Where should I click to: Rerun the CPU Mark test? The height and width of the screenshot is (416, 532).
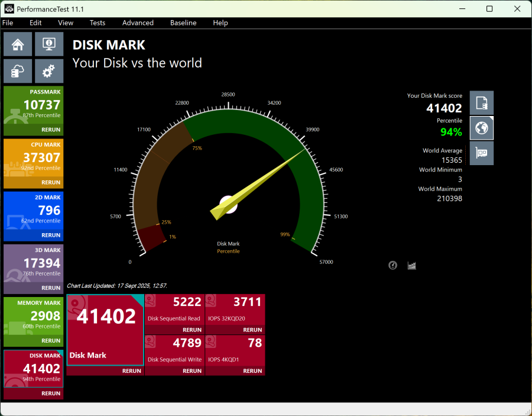[51, 182]
